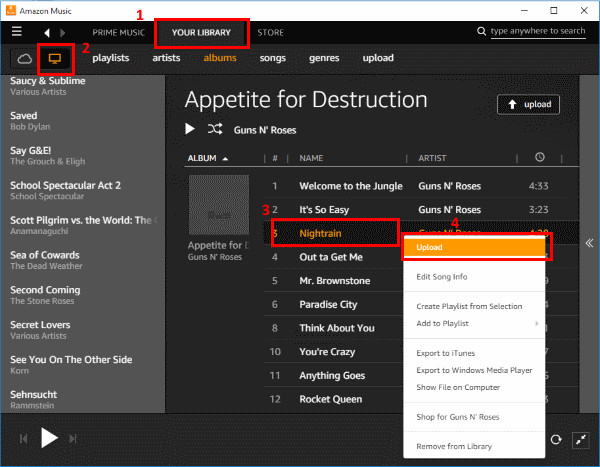Click the upload button beside album title
Image resolution: width=600 pixels, height=467 pixels.
528,105
